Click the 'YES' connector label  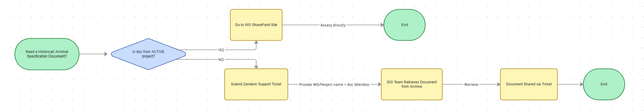(x=221, y=50)
